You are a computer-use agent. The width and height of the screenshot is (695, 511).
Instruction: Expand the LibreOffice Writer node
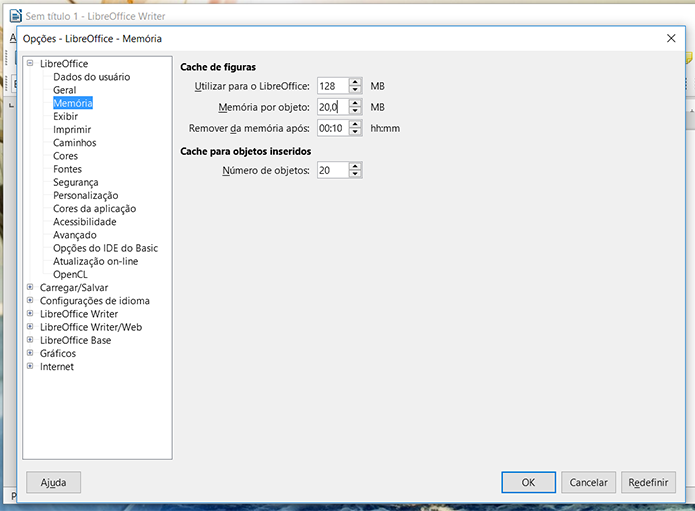[x=30, y=314]
